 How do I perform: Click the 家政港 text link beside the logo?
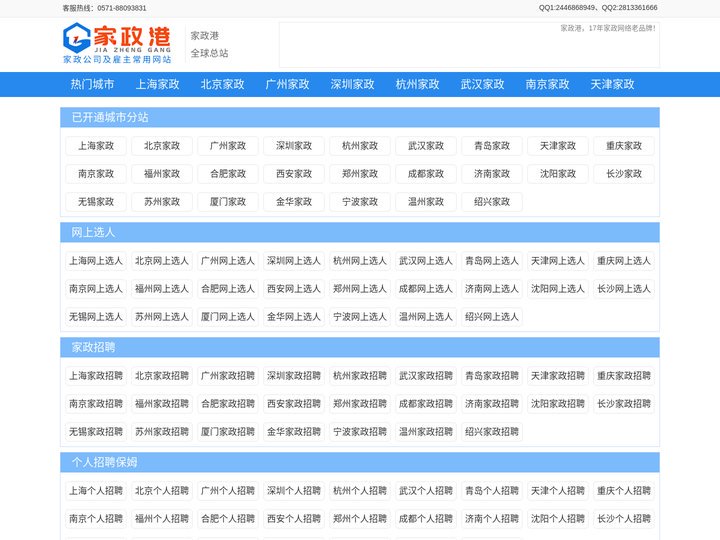[205, 35]
